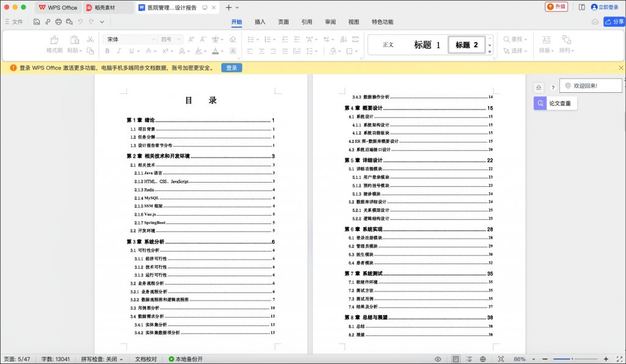This screenshot has height=364, width=626.
Task: Enable italic formatting
Action: pos(119,51)
